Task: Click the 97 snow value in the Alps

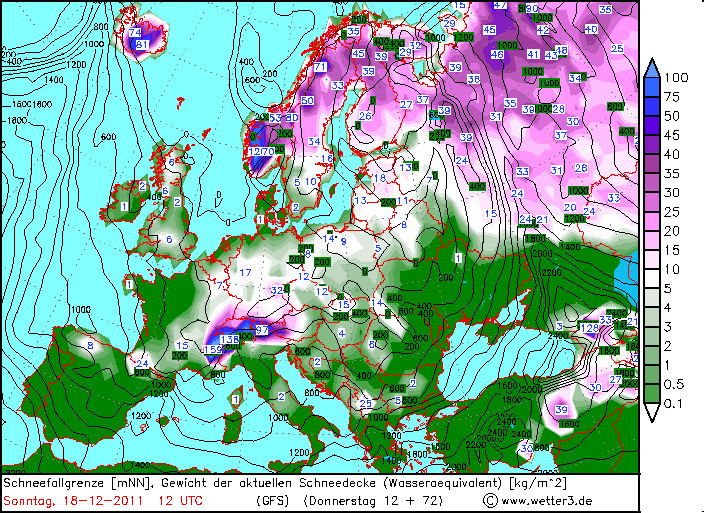Action: (262, 329)
